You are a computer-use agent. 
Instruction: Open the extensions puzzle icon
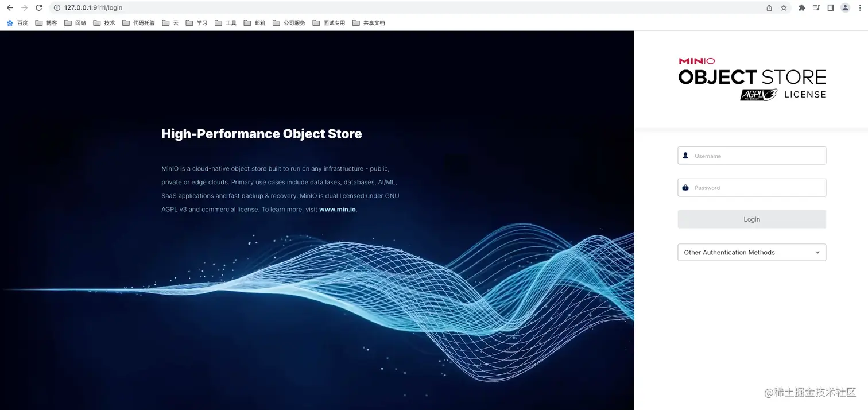coord(802,8)
